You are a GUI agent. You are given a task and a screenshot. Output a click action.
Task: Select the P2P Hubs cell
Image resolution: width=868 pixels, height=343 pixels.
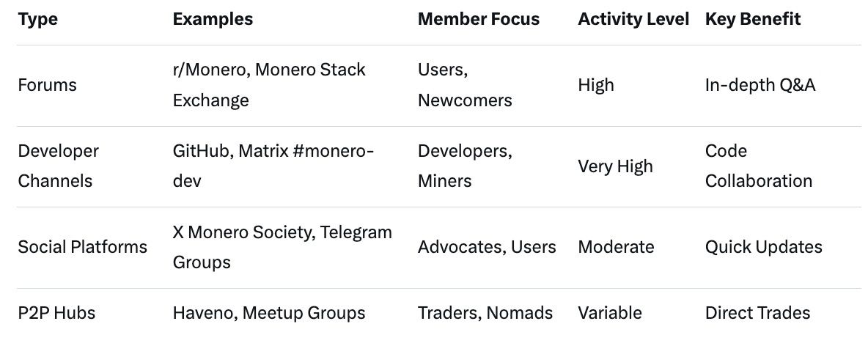pyautogui.click(x=56, y=313)
